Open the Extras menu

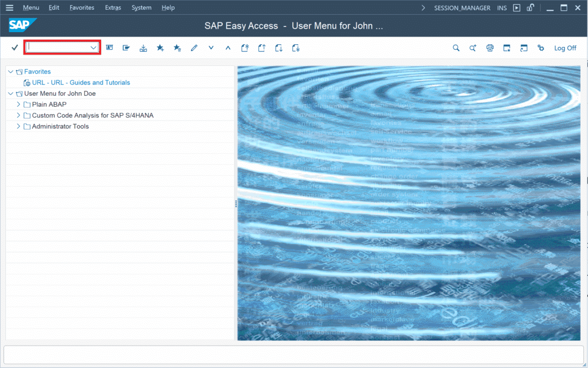[113, 8]
